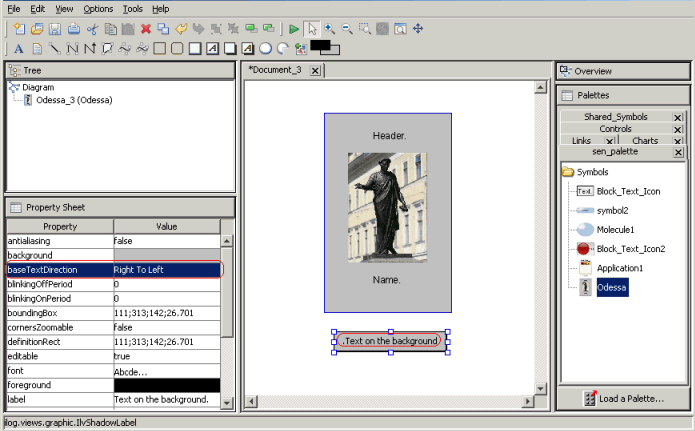Select the ellipse shape tool

[x=266, y=48]
